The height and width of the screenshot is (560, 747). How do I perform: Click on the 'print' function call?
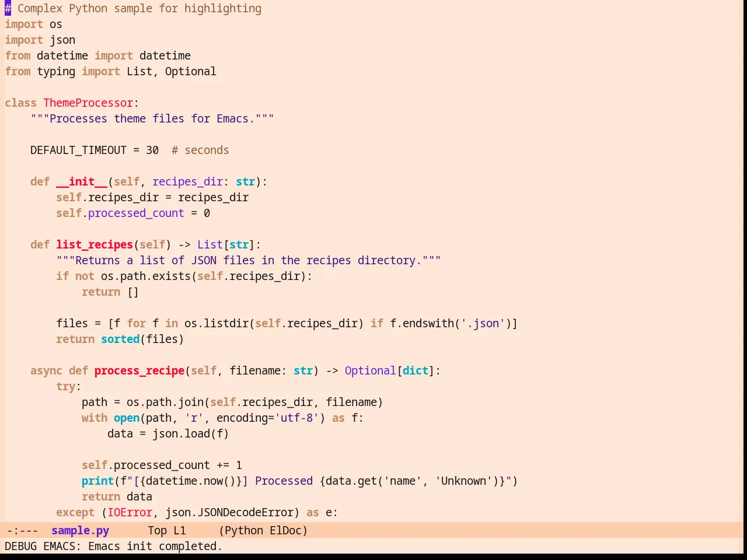97,481
